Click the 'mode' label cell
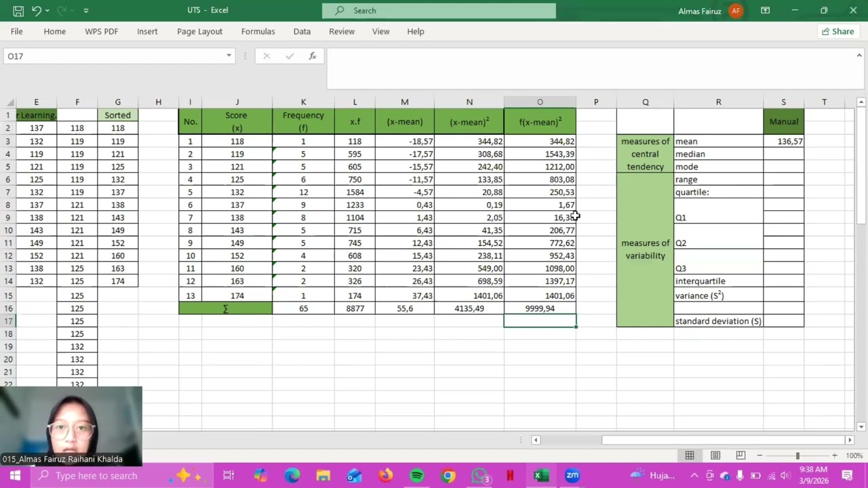The image size is (868, 488). (718, 167)
